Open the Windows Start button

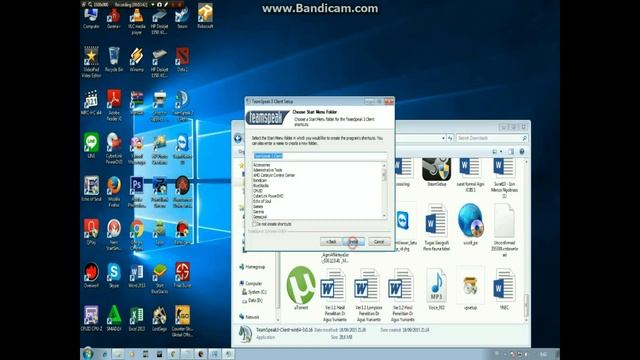tap(88, 353)
